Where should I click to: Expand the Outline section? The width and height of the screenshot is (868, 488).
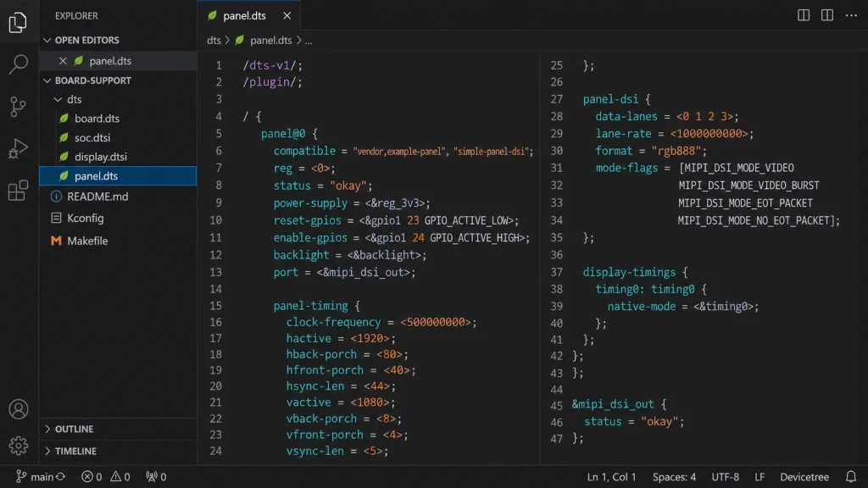pos(118,429)
